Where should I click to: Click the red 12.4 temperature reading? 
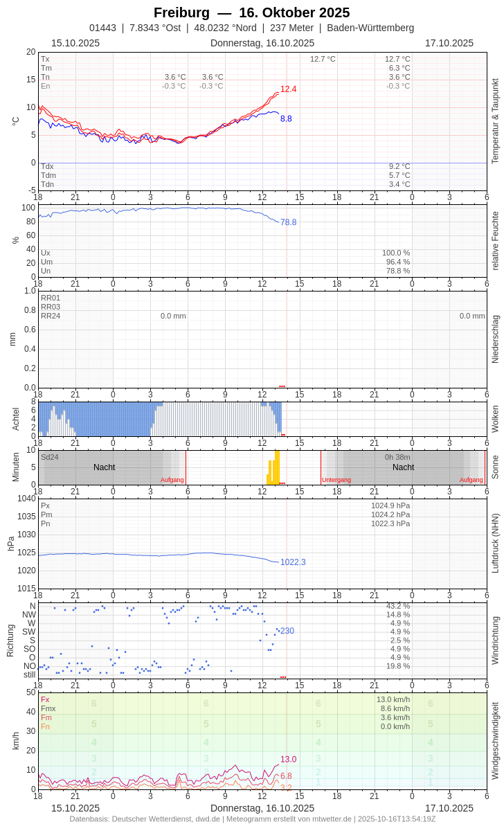(x=288, y=89)
